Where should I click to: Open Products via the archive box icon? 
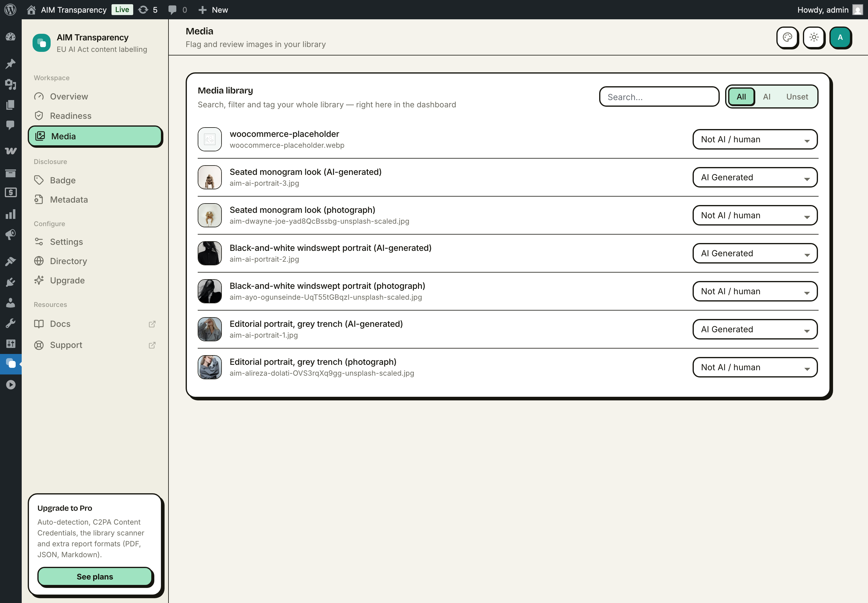pos(11,173)
